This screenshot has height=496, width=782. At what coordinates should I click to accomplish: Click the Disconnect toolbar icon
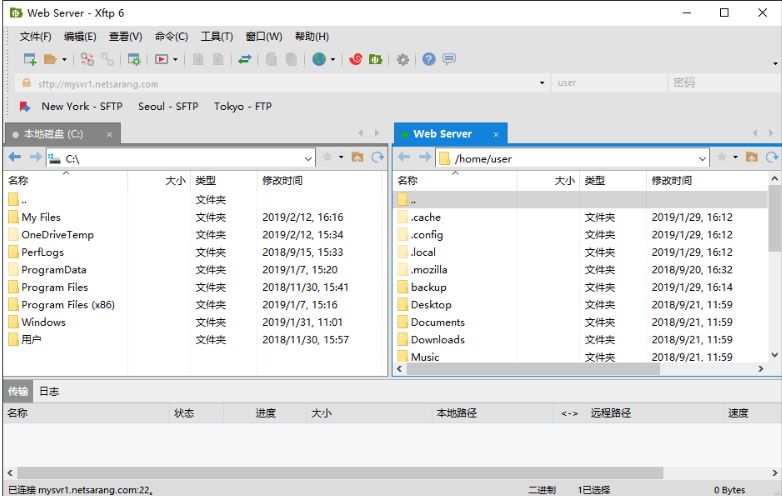pos(87,59)
